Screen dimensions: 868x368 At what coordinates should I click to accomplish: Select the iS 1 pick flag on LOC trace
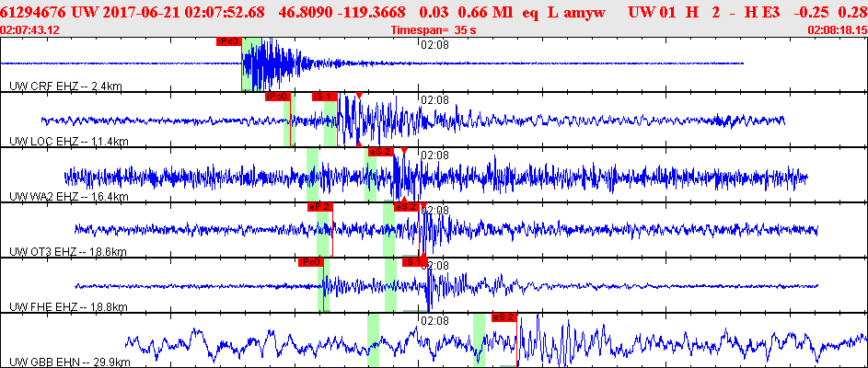pos(324,97)
